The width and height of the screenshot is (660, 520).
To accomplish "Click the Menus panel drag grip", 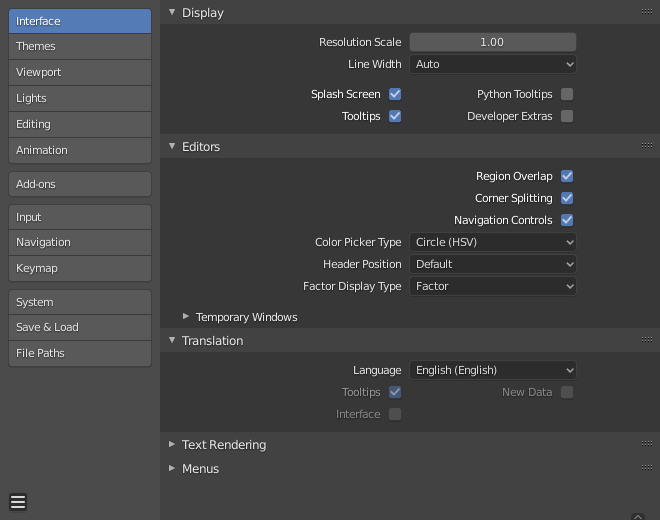I will point(647,467).
